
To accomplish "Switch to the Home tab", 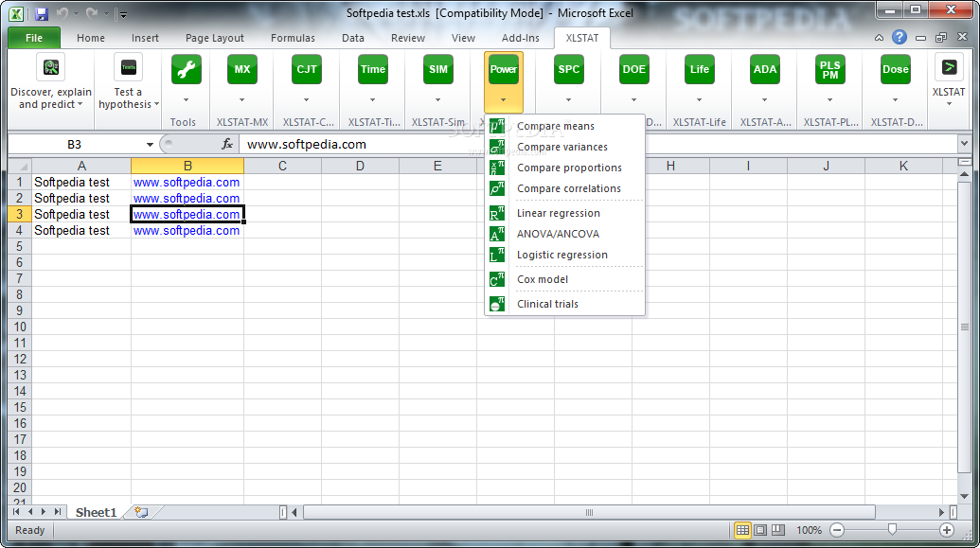I will tap(91, 38).
